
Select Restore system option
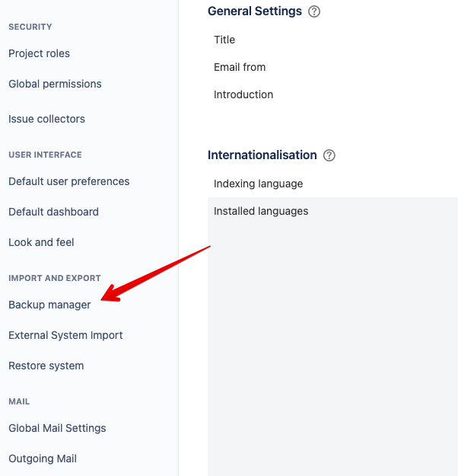click(x=46, y=366)
